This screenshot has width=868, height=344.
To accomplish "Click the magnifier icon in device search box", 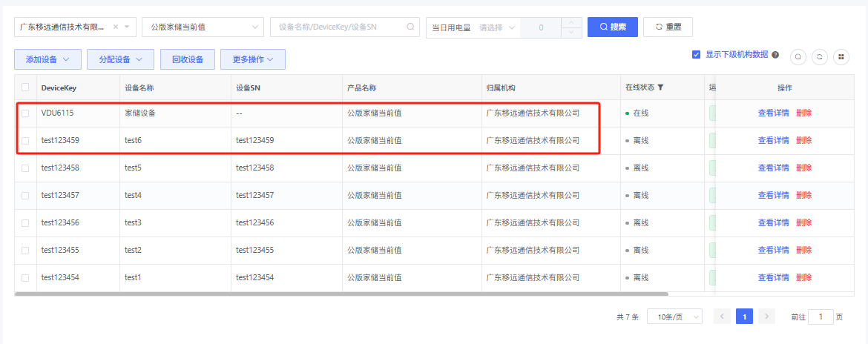I will click(x=410, y=27).
